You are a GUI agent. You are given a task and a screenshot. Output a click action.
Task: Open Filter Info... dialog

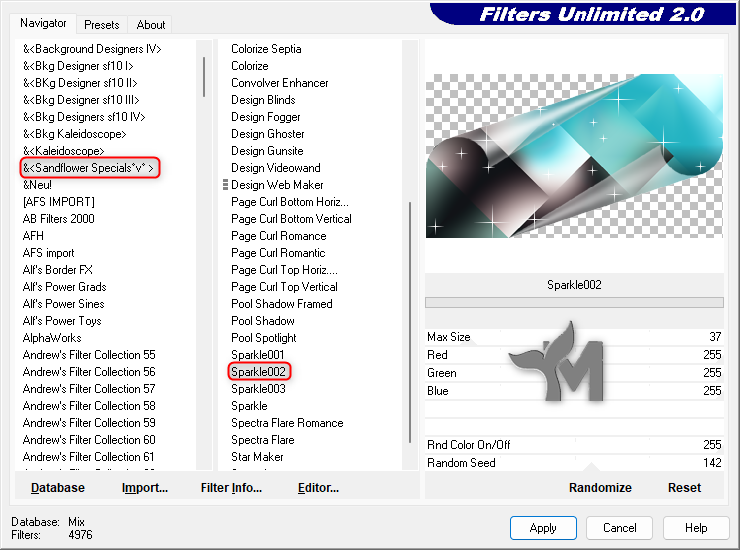[231, 488]
